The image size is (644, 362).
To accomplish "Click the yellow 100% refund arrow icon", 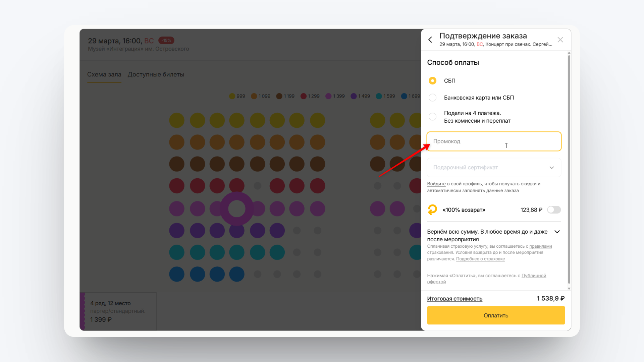I will (x=432, y=210).
